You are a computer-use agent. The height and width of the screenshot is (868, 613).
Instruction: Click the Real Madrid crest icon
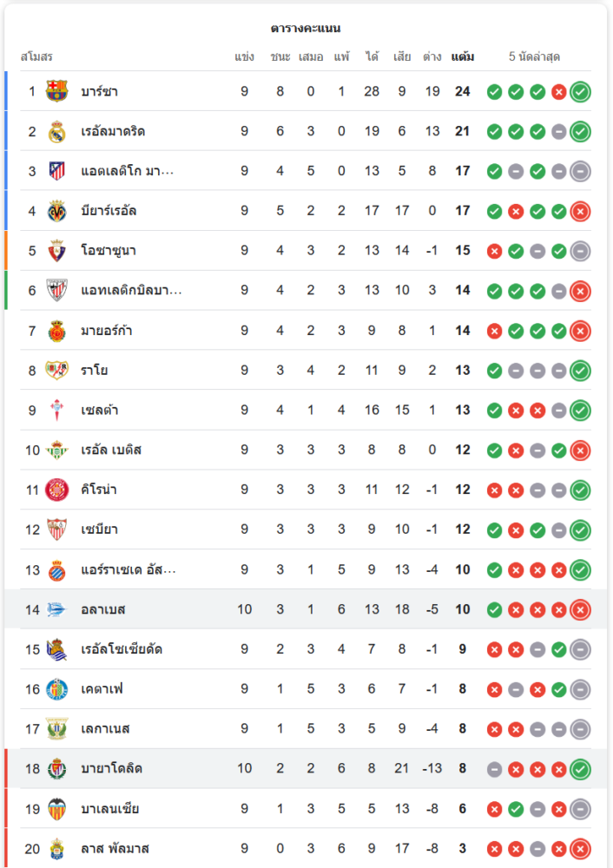point(57,131)
